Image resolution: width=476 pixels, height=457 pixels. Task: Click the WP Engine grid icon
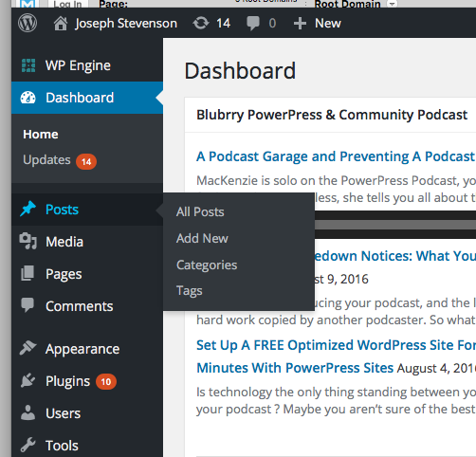pos(28,65)
